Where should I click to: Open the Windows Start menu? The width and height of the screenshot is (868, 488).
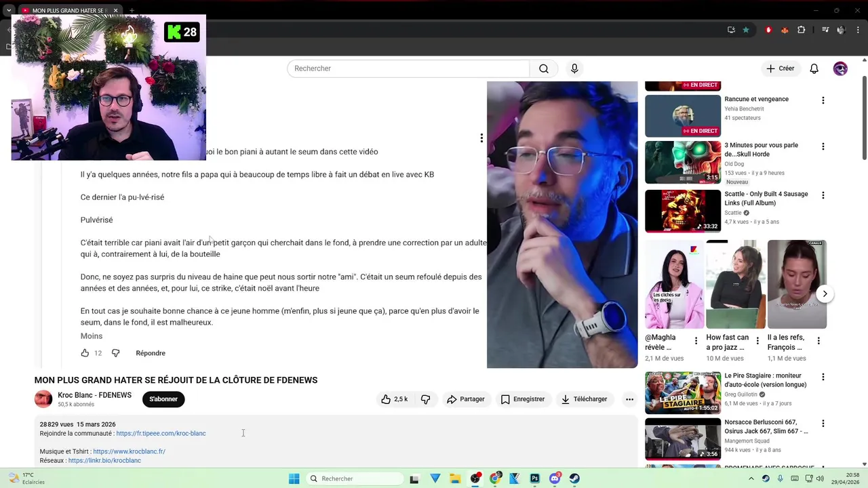tap(294, 479)
